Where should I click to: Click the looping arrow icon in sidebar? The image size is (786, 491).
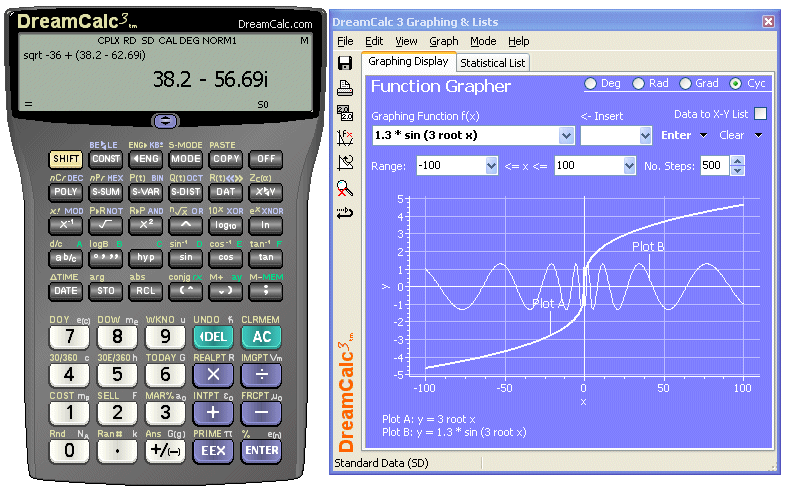tap(345, 213)
